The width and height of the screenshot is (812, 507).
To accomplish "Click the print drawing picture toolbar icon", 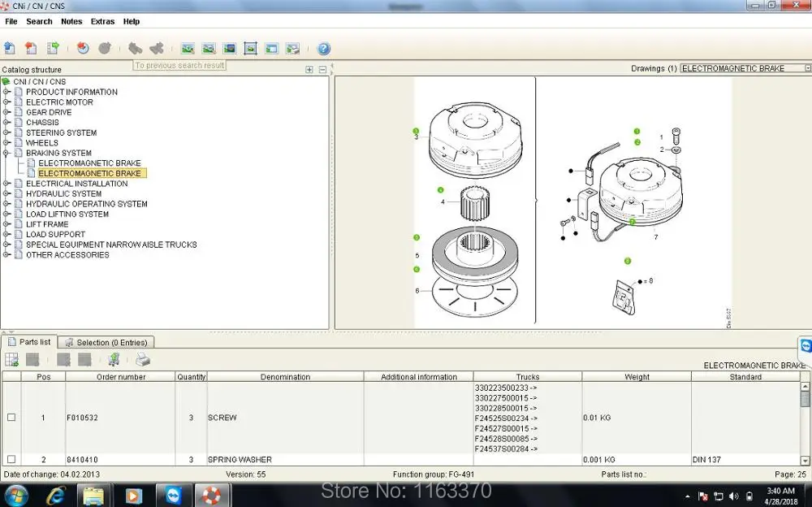I will (x=292, y=49).
